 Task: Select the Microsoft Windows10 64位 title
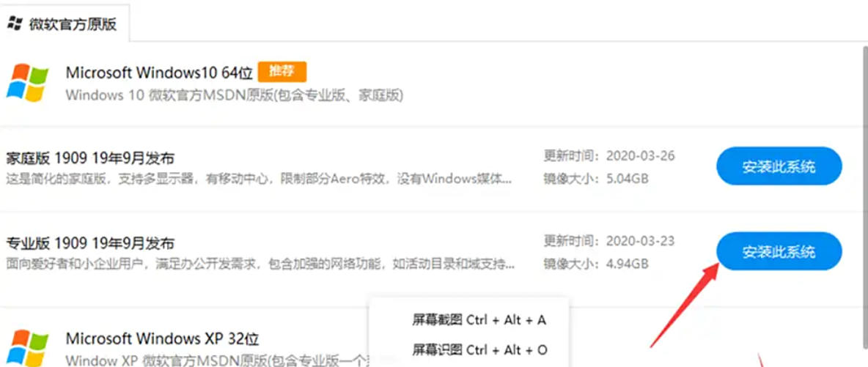159,73
